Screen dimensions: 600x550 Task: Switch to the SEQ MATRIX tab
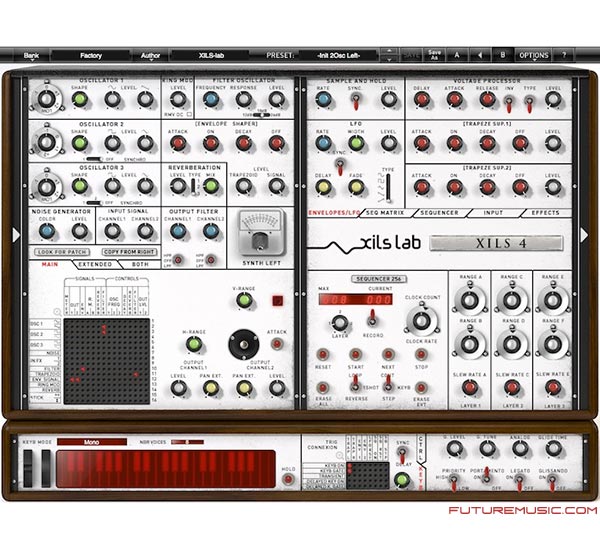[x=385, y=213]
